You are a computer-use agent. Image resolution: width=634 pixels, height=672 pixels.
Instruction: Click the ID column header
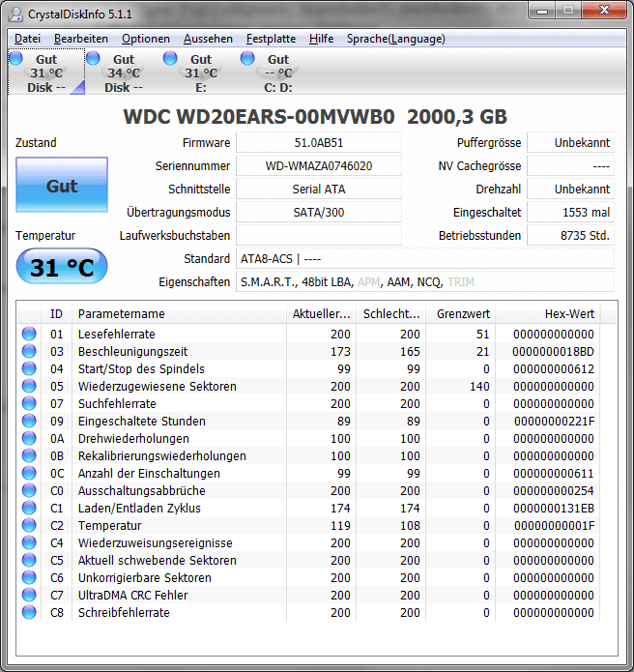(x=57, y=313)
